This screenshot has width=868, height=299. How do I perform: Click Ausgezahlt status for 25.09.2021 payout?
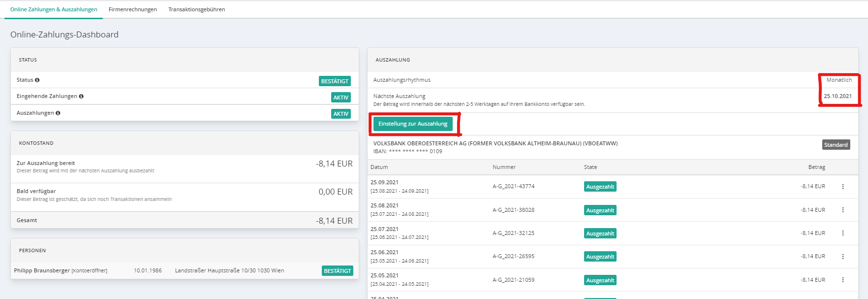(600, 187)
